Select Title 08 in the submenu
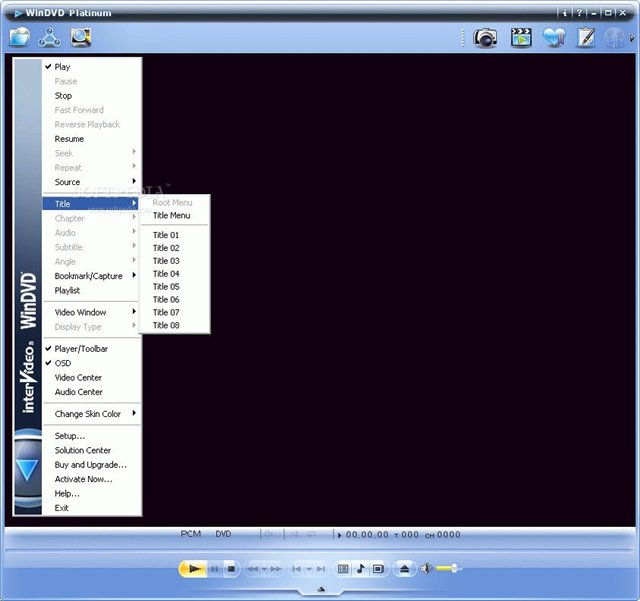Screen dimensions: 640x601 [175, 325]
